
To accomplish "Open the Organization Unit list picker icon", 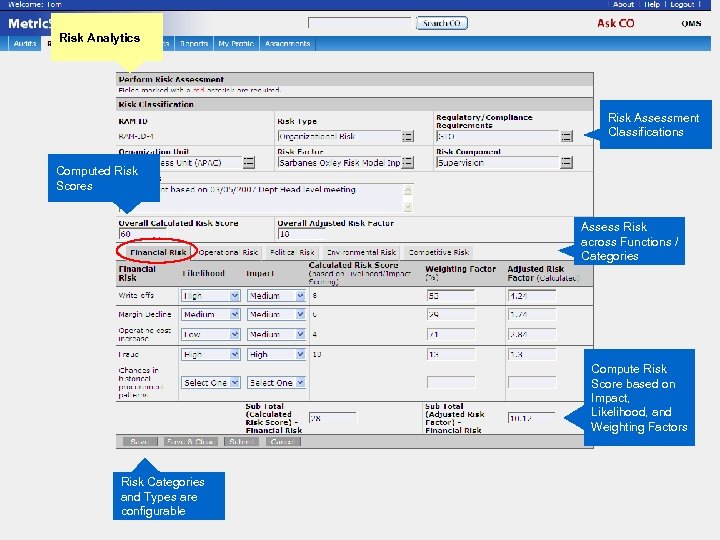I will tap(248, 162).
